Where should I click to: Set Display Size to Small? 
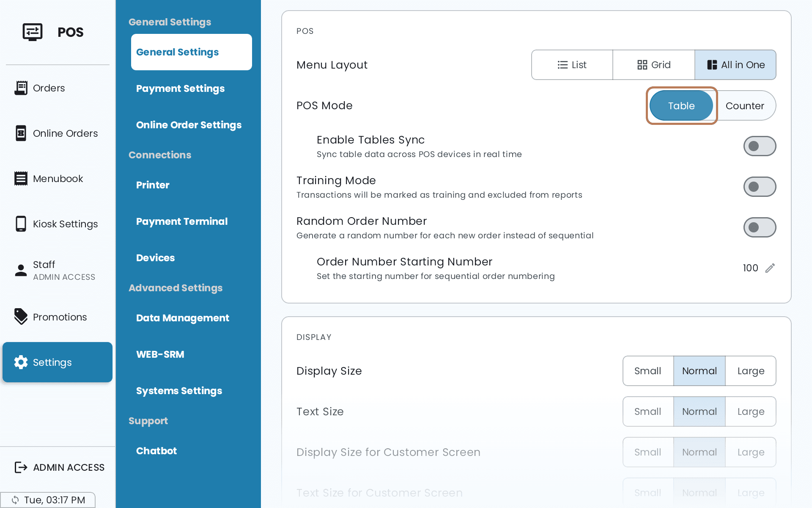648,371
